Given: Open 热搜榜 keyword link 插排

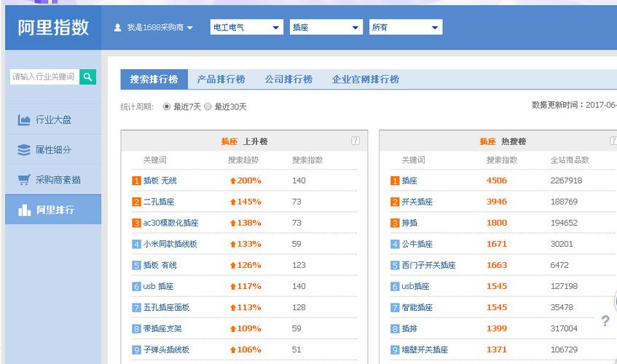Looking at the screenshot, I should click(x=409, y=328).
